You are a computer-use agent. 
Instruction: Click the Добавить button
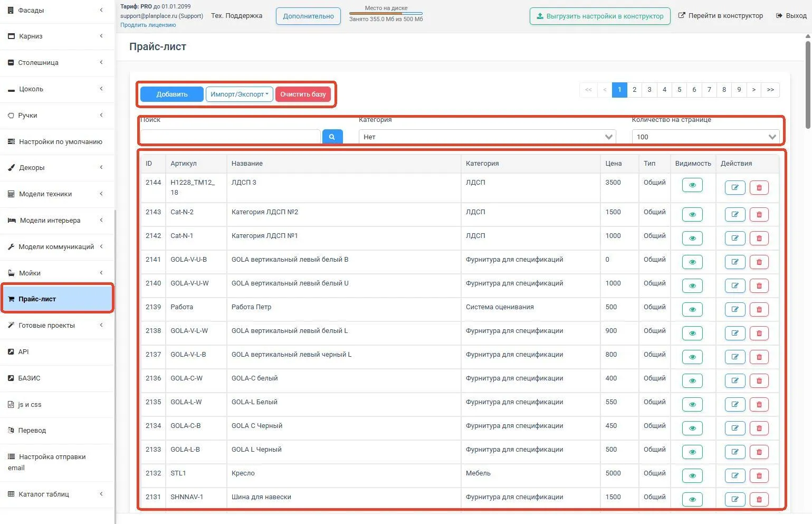pos(172,94)
